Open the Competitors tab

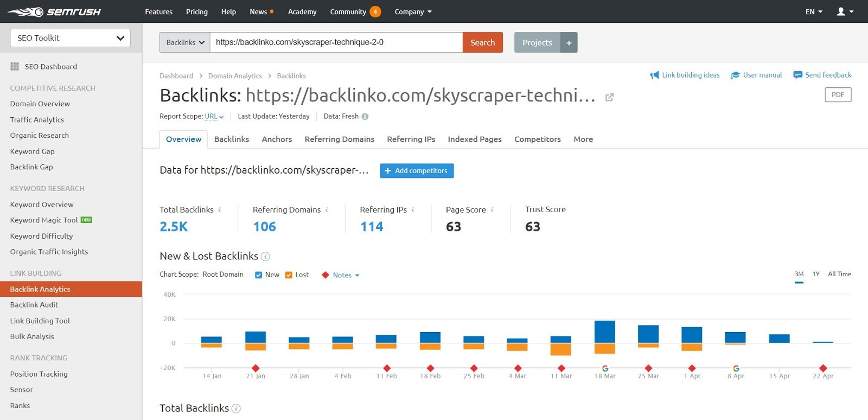(x=538, y=139)
